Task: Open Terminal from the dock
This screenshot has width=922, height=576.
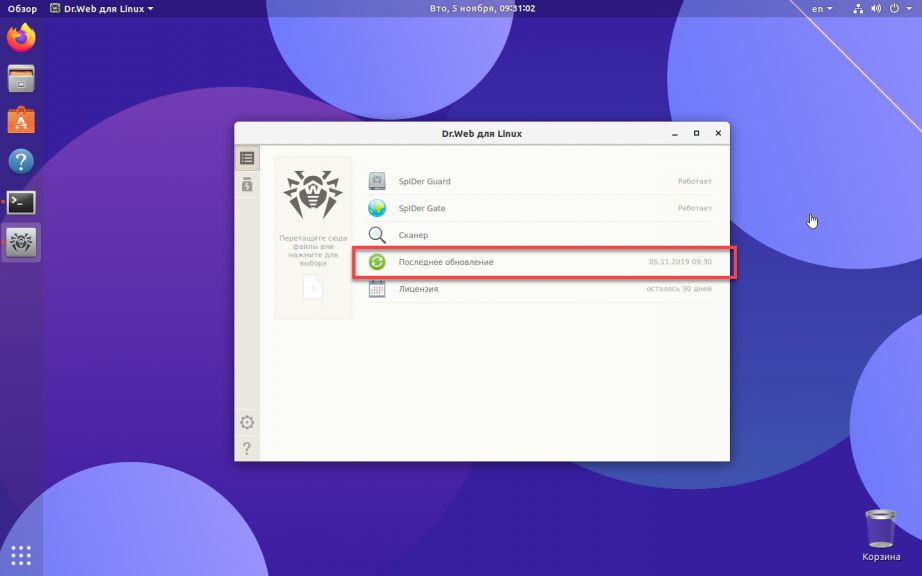Action: pos(21,202)
